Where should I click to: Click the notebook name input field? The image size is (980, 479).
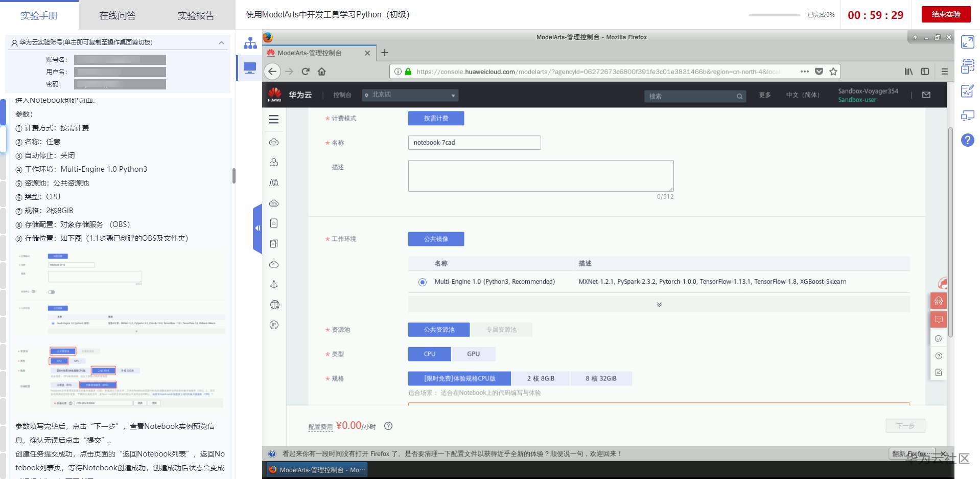click(x=474, y=143)
